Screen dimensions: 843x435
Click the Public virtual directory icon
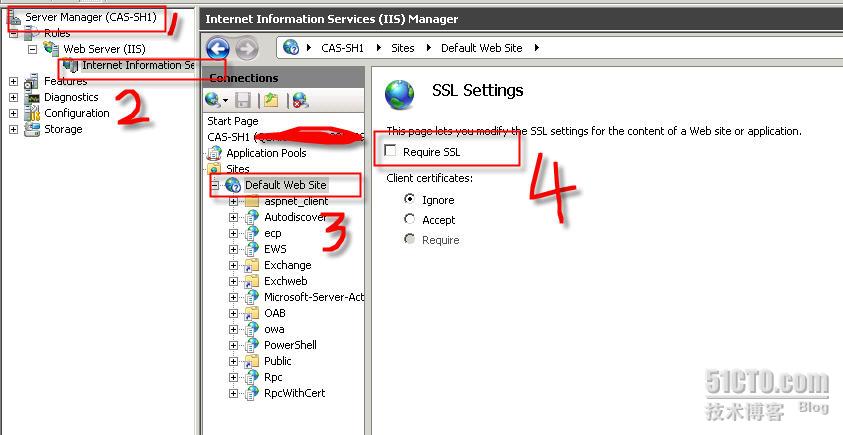pos(252,361)
